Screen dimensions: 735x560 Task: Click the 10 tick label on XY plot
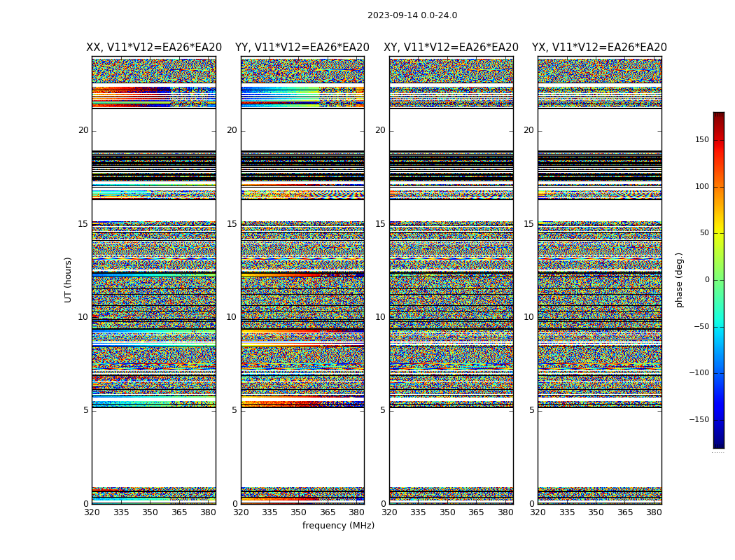pos(380,317)
